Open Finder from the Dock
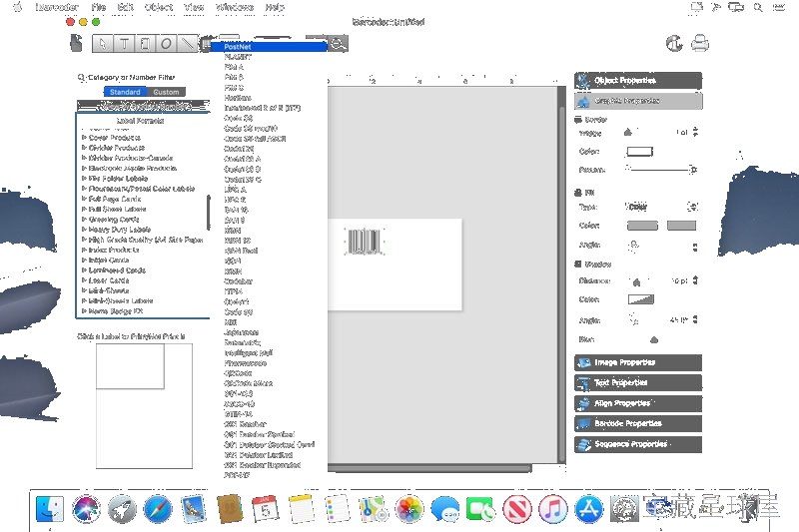This screenshot has height=532, width=799. 49,509
